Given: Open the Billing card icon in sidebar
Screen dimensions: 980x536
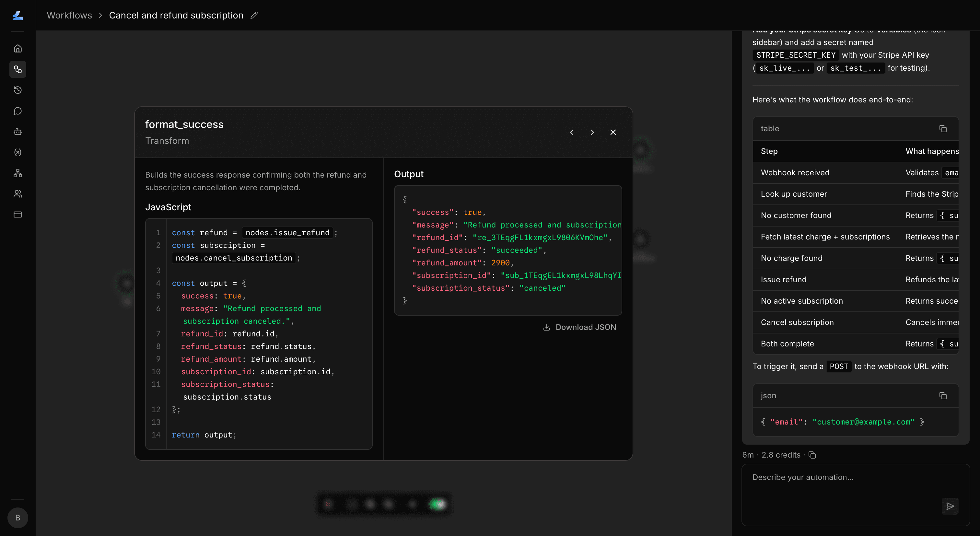Looking at the screenshot, I should (17, 214).
